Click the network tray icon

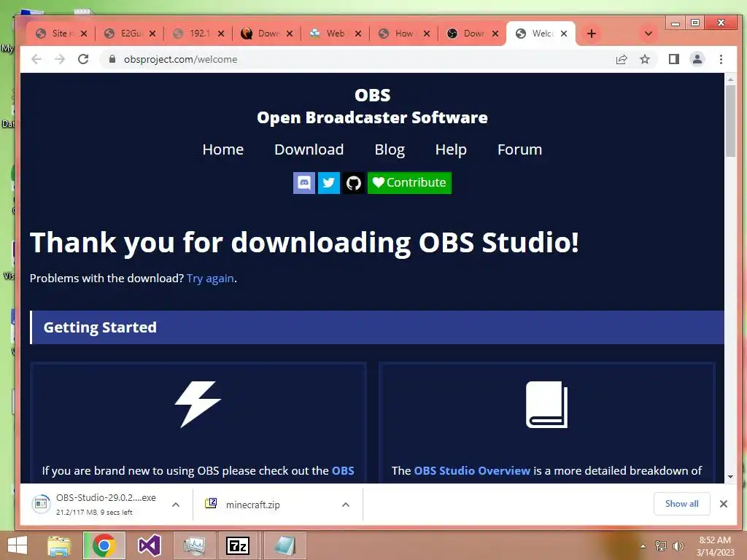pos(661,546)
